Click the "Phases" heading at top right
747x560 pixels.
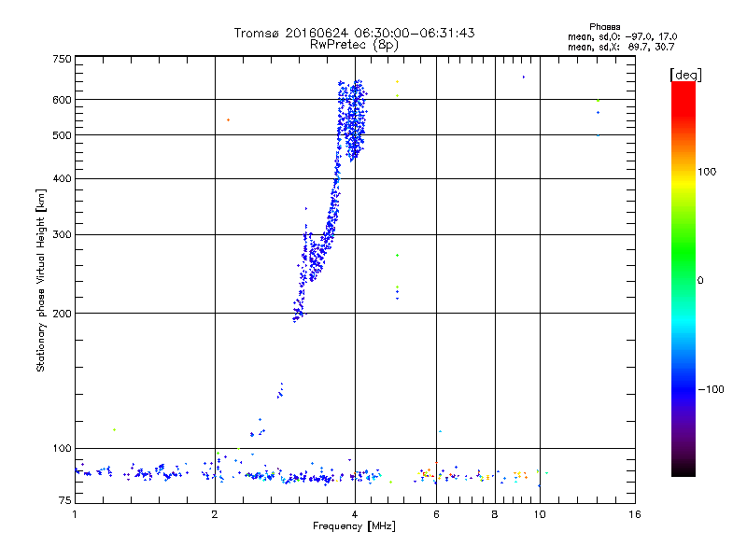[604, 27]
